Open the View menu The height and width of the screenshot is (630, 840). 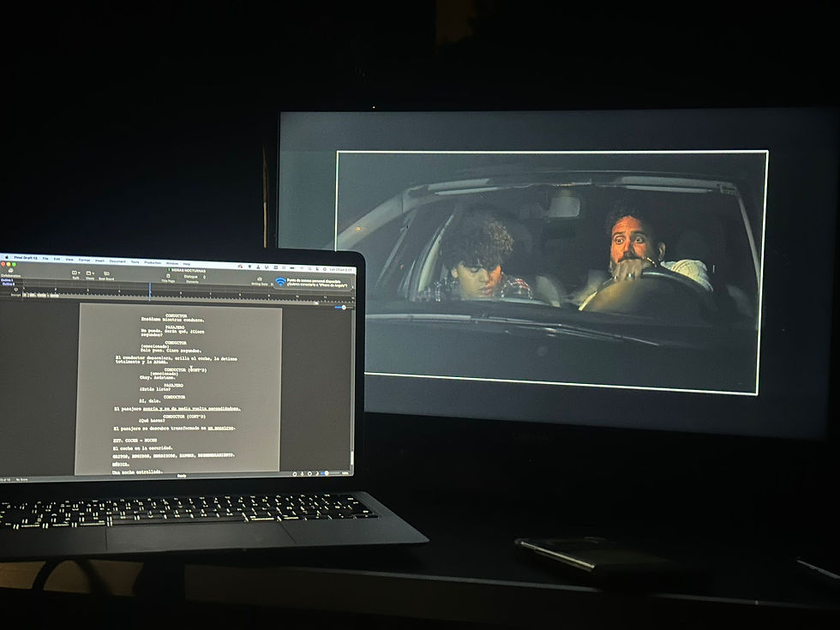pyautogui.click(x=69, y=259)
